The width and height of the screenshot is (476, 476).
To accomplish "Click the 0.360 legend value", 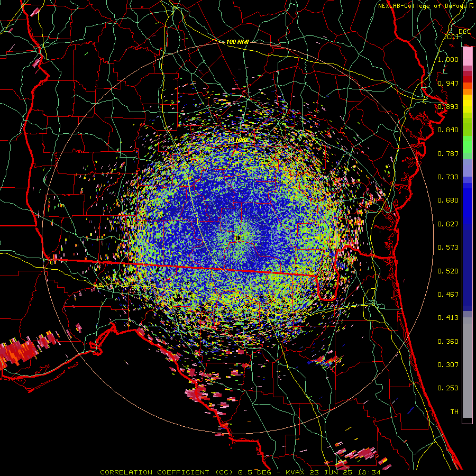I will click(x=448, y=342).
